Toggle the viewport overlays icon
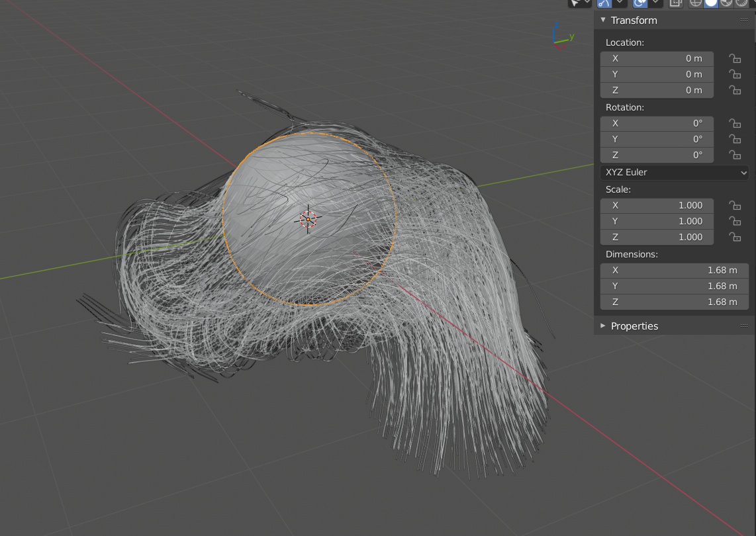 tap(639, 3)
